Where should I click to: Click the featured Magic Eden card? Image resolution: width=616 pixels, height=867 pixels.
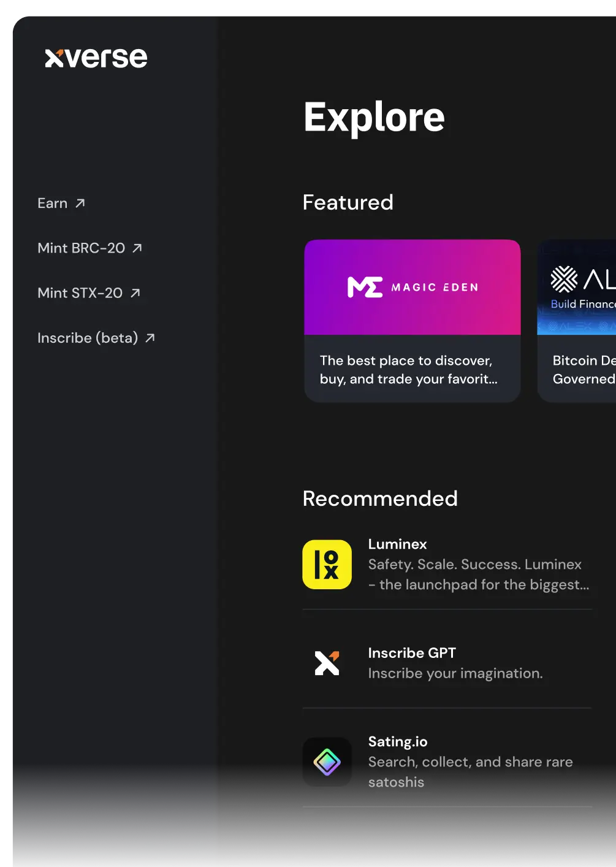[412, 320]
